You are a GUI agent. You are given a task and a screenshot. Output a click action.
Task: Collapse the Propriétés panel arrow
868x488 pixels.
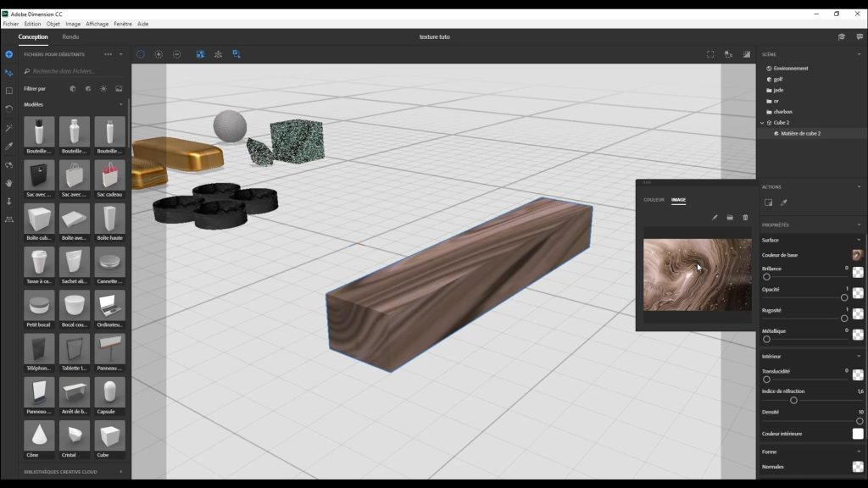click(x=860, y=225)
